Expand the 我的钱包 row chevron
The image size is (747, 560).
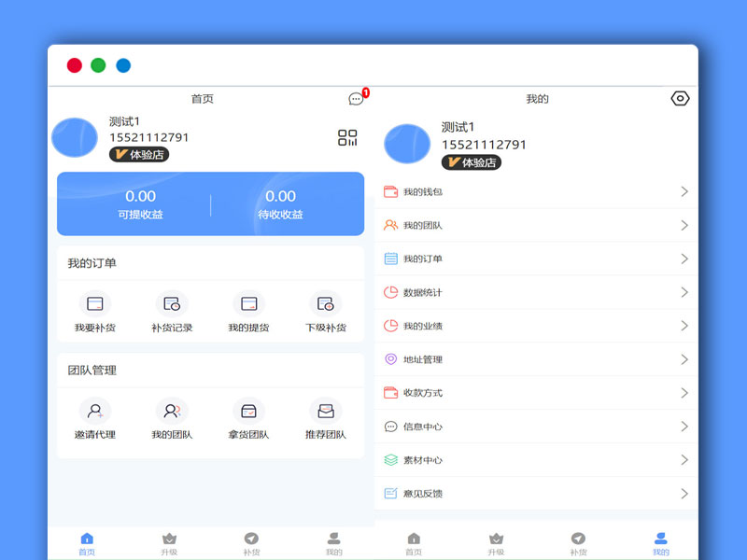pyautogui.click(x=684, y=191)
